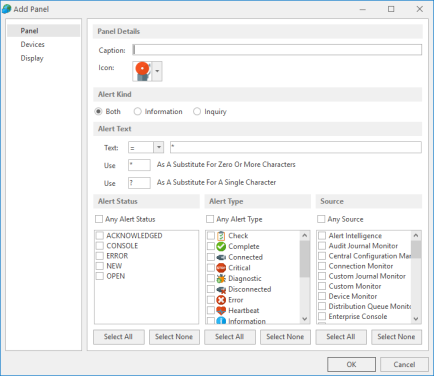The width and height of the screenshot is (434, 376).
Task: Check the ACKNOWLEDGED status checkbox
Action: [100, 236]
